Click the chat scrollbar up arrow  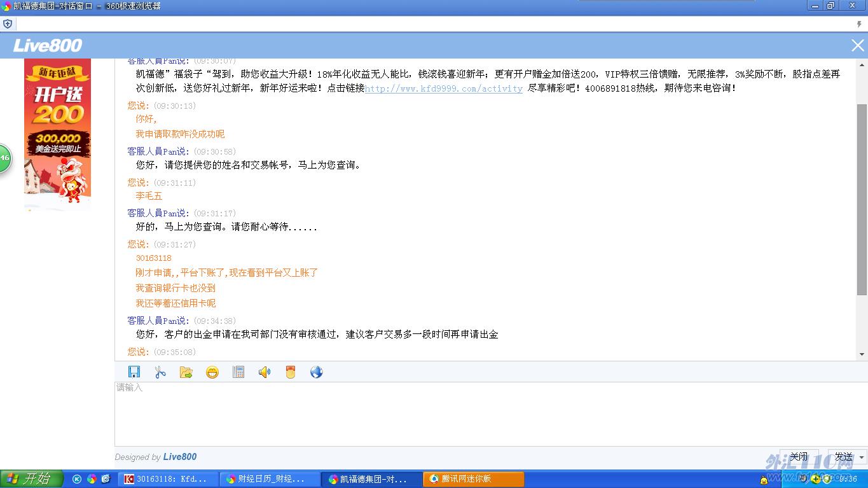pos(862,65)
